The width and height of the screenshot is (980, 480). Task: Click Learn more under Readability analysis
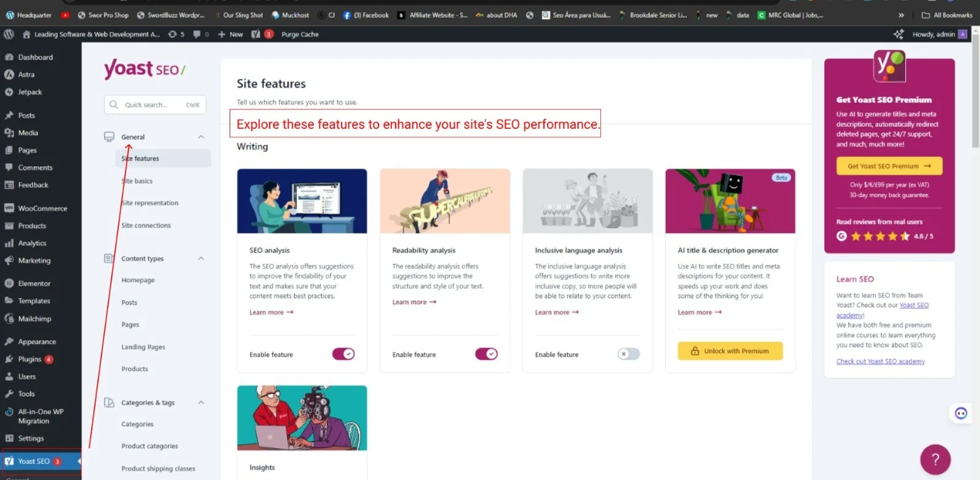414,302
